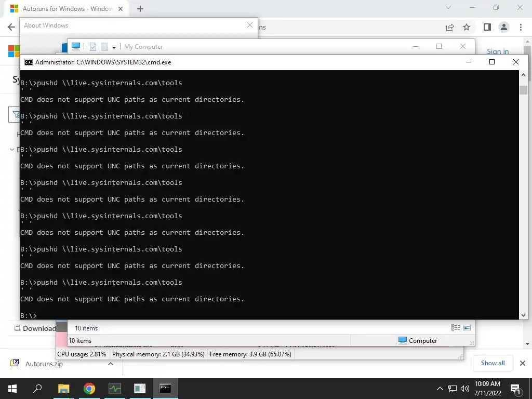
Task: Open File Explorer from the taskbar
Action: [63, 388]
